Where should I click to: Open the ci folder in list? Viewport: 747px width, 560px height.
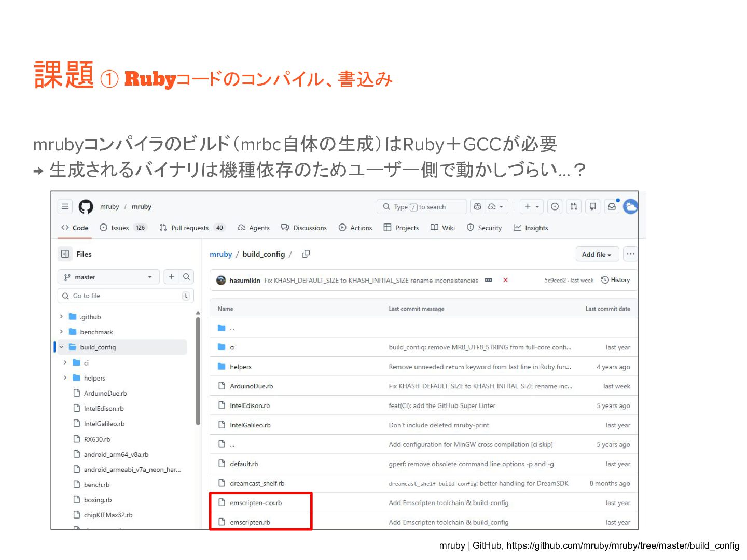(232, 347)
